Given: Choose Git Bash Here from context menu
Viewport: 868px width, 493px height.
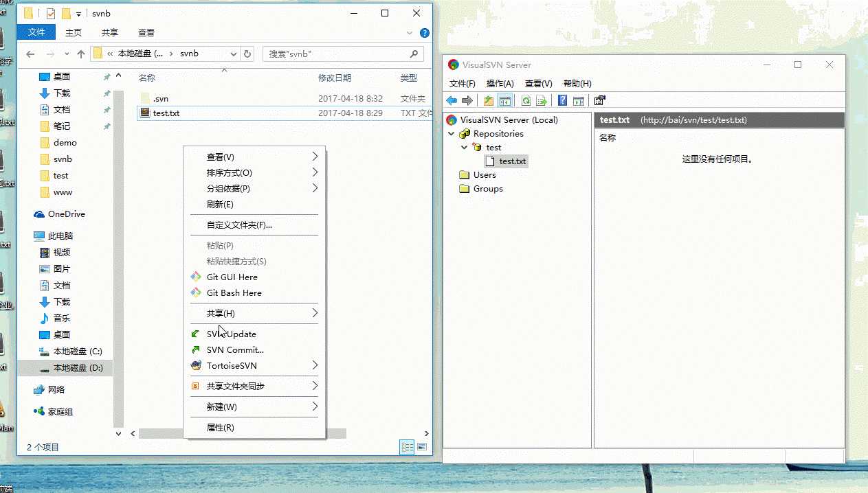Looking at the screenshot, I should [x=254, y=293].
